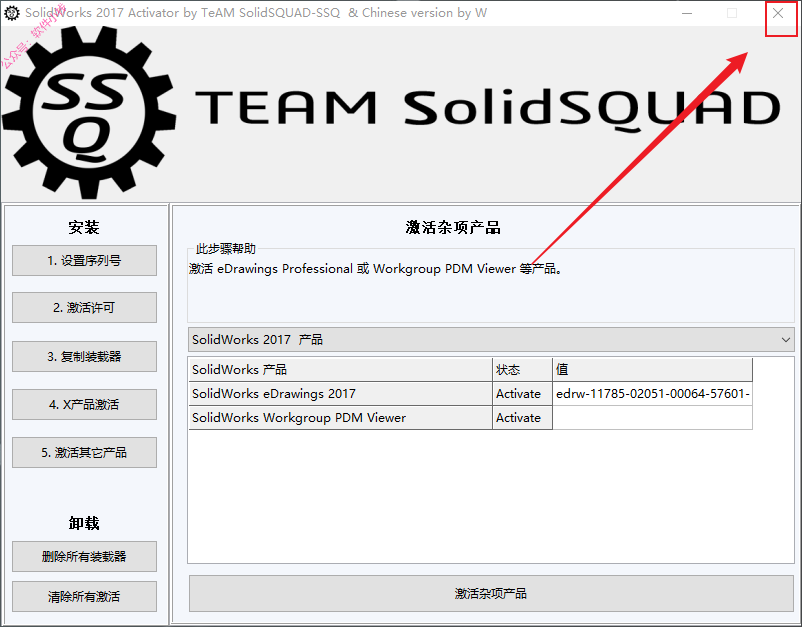Click the large SSQ gear logo
Image resolution: width=802 pixels, height=627 pixels.
[89, 113]
